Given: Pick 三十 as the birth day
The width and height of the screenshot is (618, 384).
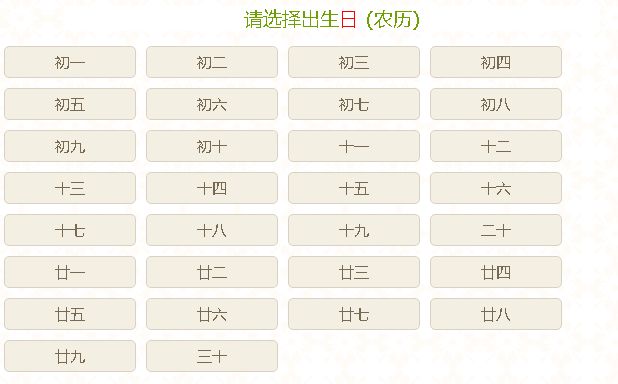Looking at the screenshot, I should [212, 356].
